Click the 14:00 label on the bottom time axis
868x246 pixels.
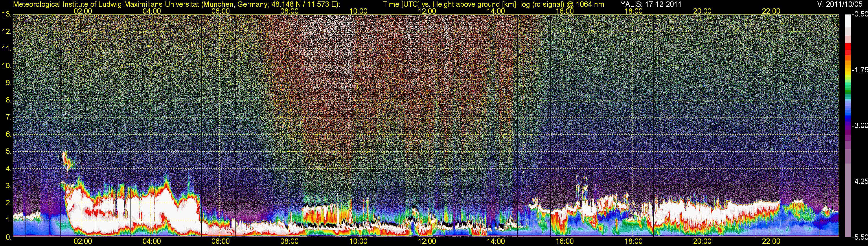tap(496, 242)
